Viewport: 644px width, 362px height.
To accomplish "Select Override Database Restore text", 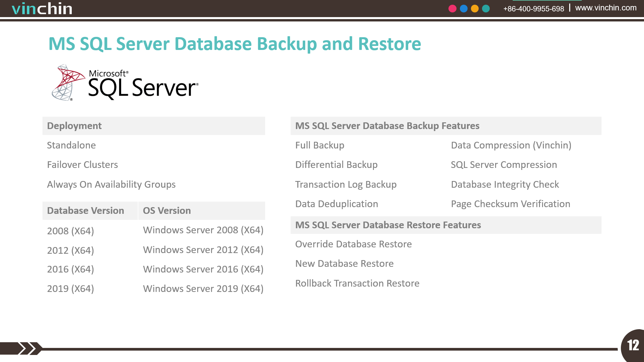I will coord(354,244).
